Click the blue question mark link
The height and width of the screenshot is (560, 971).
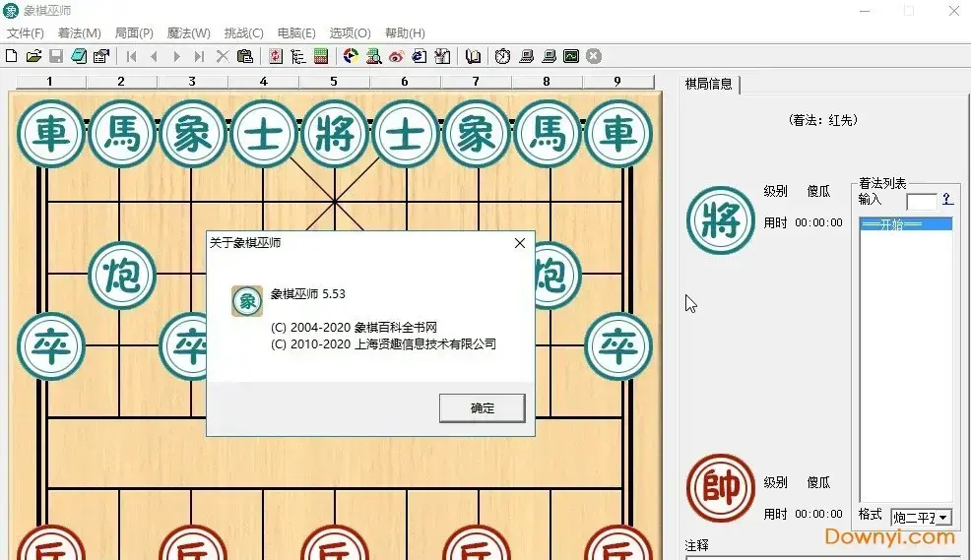point(946,199)
